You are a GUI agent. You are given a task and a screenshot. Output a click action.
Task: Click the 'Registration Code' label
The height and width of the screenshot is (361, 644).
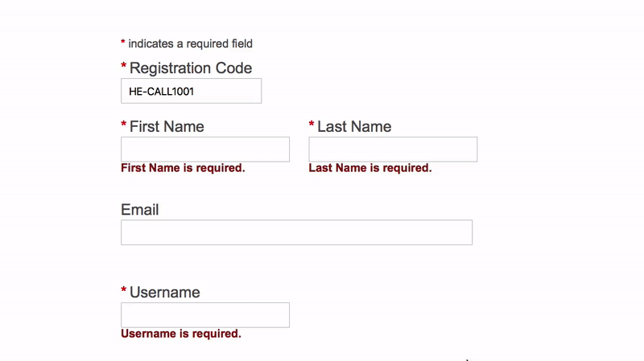tap(191, 68)
